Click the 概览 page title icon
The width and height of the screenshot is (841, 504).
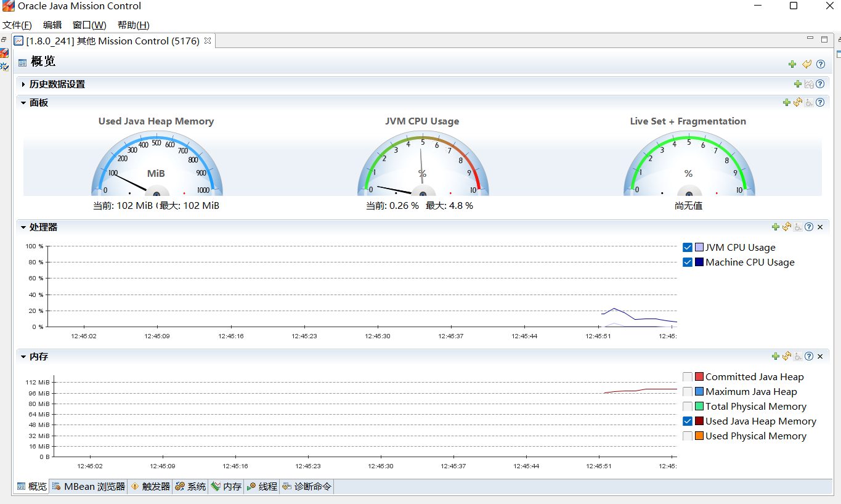tap(22, 62)
